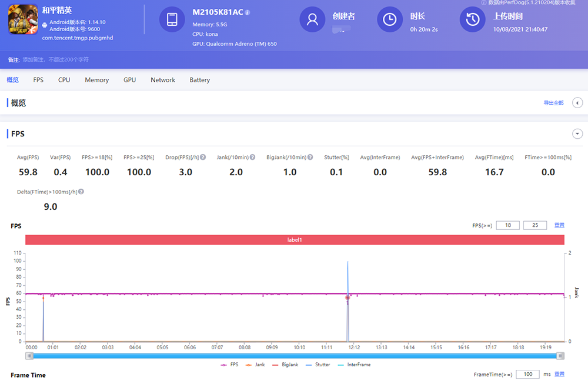Toggle the Stutter series in the chart legend
The height and width of the screenshot is (381, 588).
coord(318,365)
